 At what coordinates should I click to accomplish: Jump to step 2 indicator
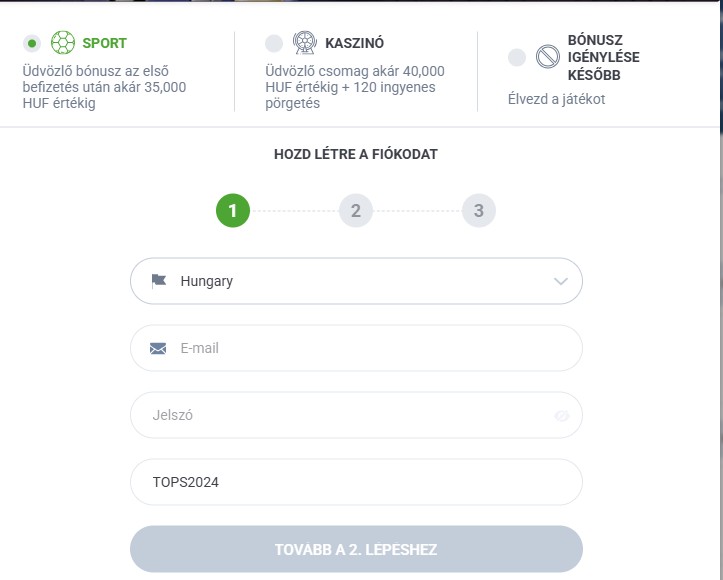coord(355,211)
